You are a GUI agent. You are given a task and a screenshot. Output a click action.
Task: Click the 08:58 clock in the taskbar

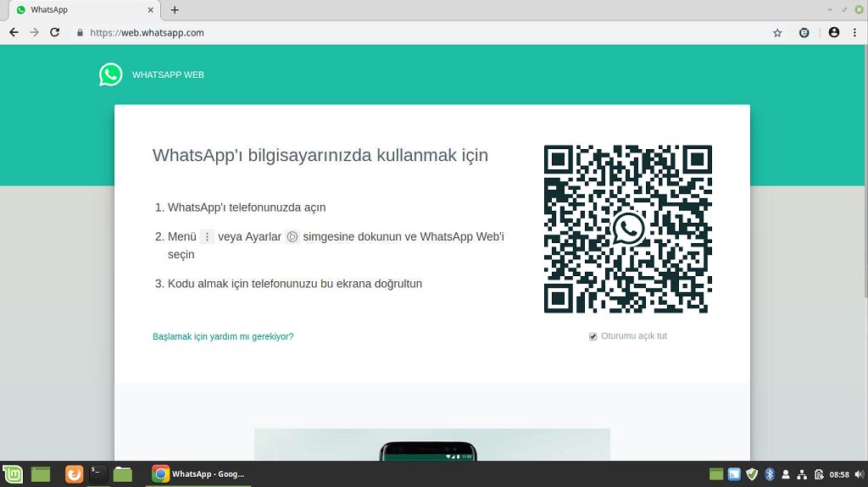[x=839, y=474]
